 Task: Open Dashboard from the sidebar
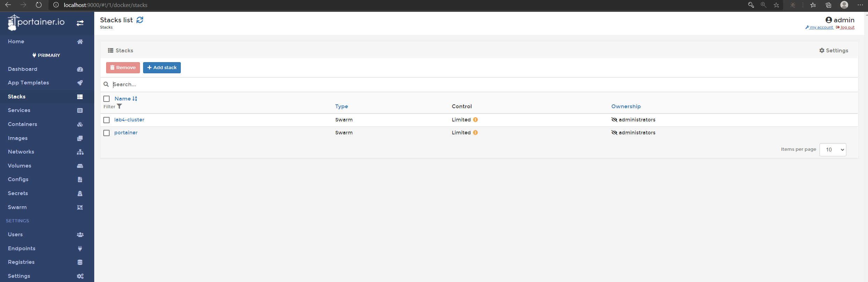tap(23, 69)
